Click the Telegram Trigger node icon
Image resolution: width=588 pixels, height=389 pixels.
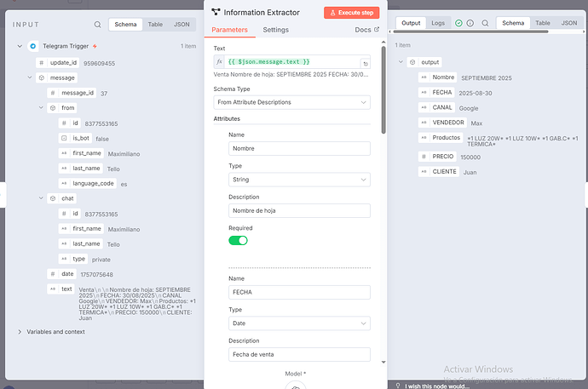point(33,46)
